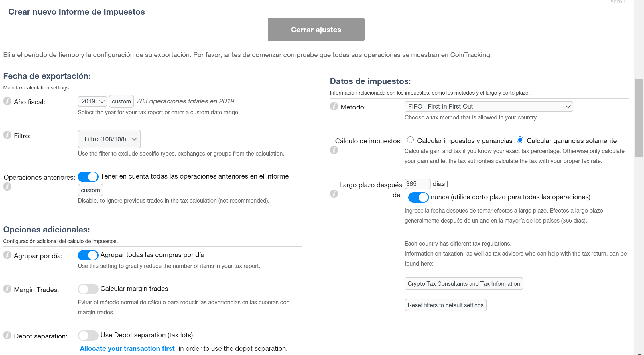
Task: Select Calcular impuestos y ganancias radio
Action: point(410,140)
